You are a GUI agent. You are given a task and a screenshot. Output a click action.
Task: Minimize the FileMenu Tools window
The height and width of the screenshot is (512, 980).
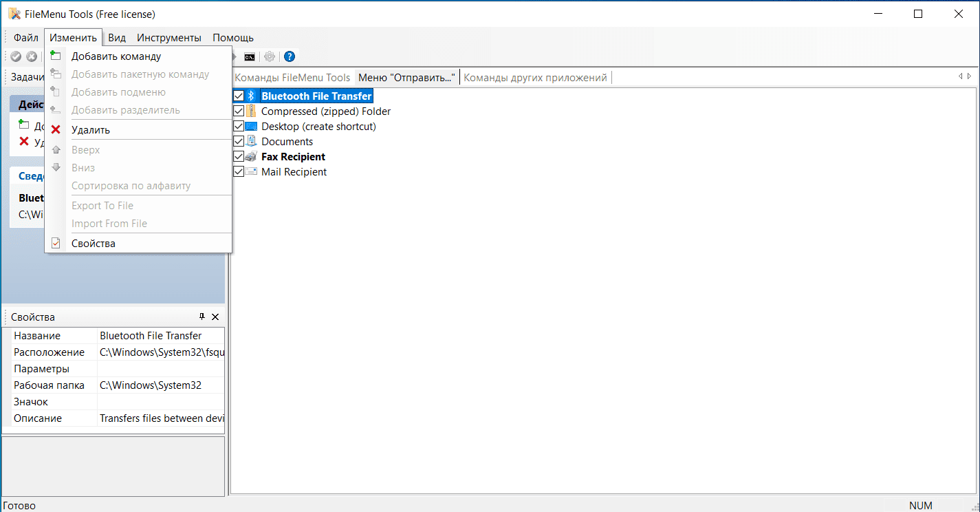(x=878, y=14)
